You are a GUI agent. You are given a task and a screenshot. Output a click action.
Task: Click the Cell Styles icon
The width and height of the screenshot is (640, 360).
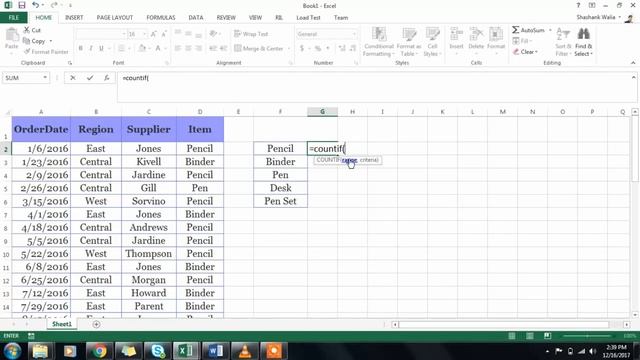coord(432,34)
